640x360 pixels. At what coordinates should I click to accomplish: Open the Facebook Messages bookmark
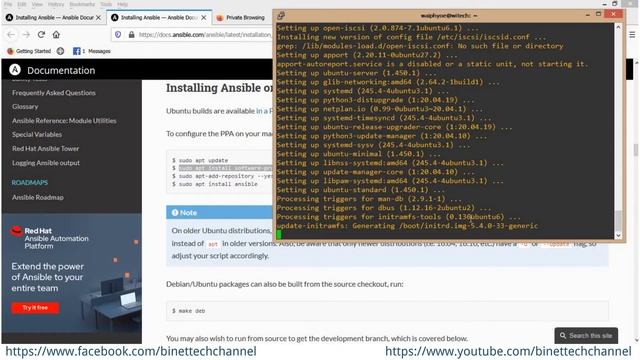tap(91, 51)
